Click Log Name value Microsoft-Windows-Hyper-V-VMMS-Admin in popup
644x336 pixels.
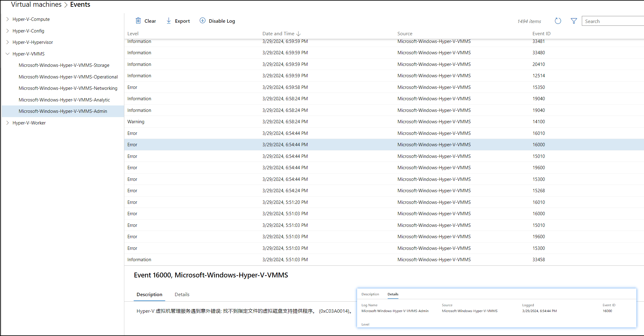pyautogui.click(x=395, y=311)
